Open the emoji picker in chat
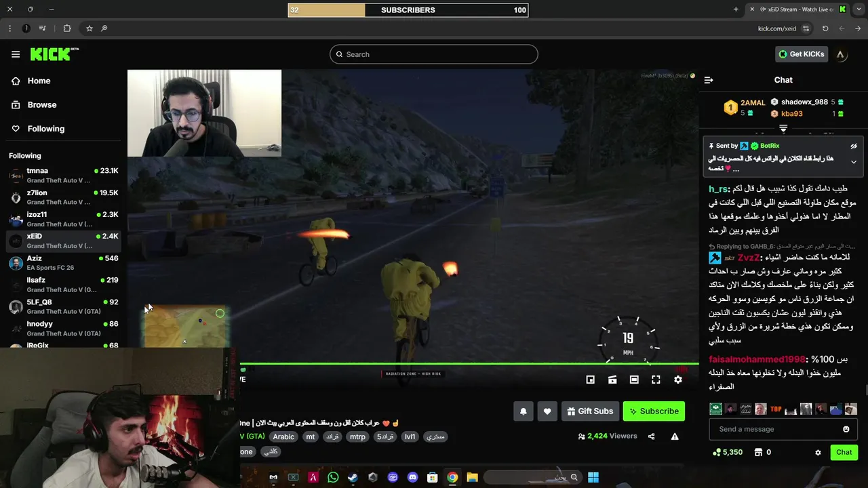Screen dimensions: 868x488 (x=846, y=429)
